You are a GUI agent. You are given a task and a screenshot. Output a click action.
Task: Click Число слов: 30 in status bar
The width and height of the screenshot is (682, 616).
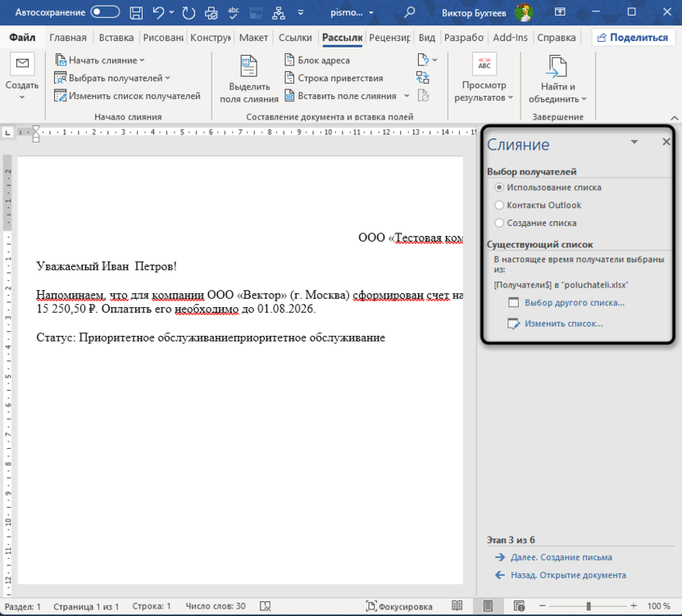216,606
